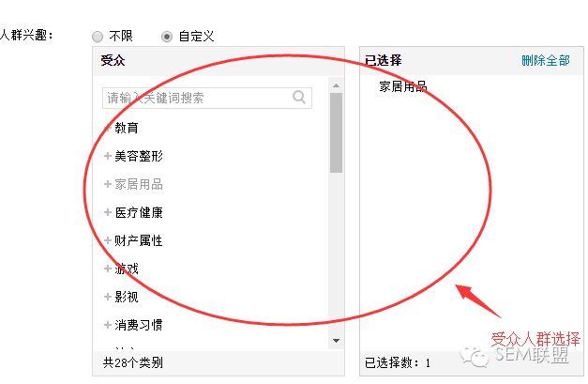Expand the 医疗健康 category plus icon
Image resolution: width=588 pixels, height=384 pixels.
click(108, 212)
